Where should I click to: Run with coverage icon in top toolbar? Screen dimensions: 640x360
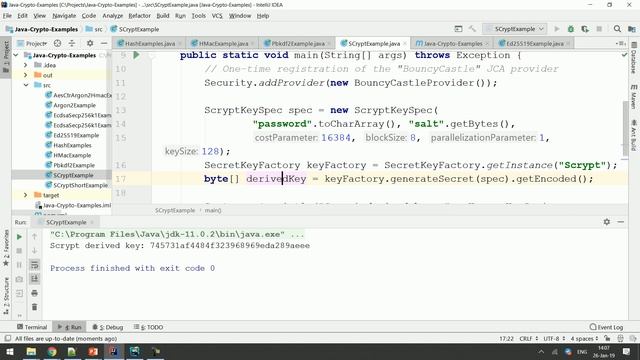585,29
